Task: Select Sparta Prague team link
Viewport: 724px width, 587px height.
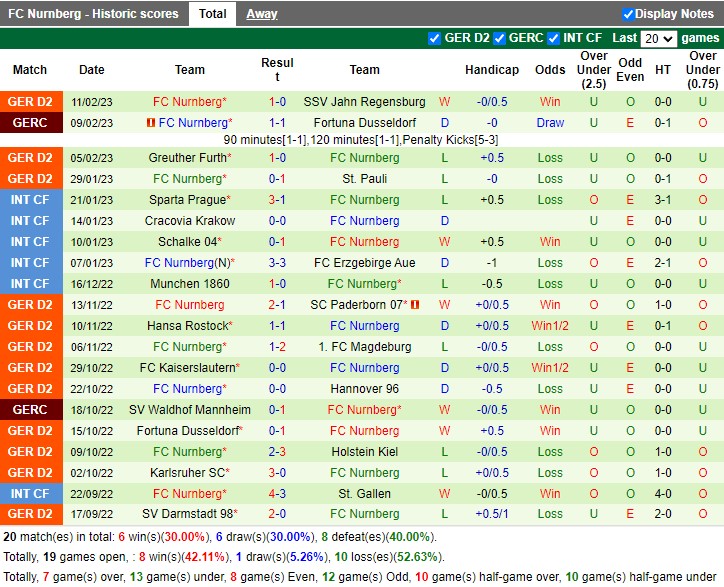Action: point(187,200)
